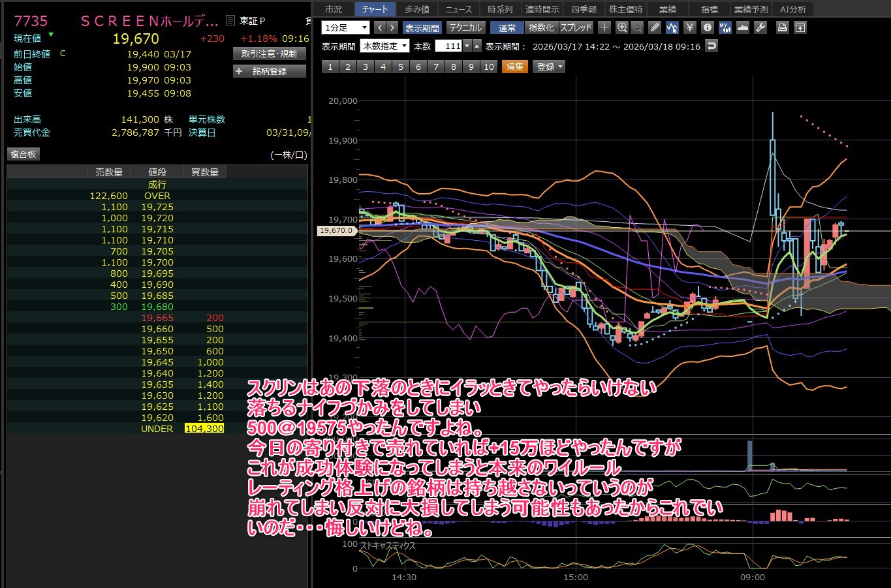
Task: Open chart settings with wrench icon
Action: pyautogui.click(x=760, y=27)
